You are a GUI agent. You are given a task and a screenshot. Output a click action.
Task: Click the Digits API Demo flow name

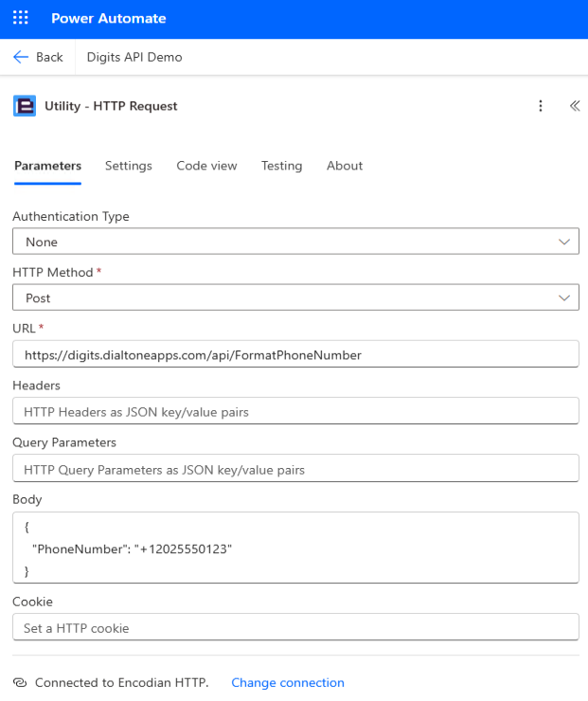click(x=134, y=57)
